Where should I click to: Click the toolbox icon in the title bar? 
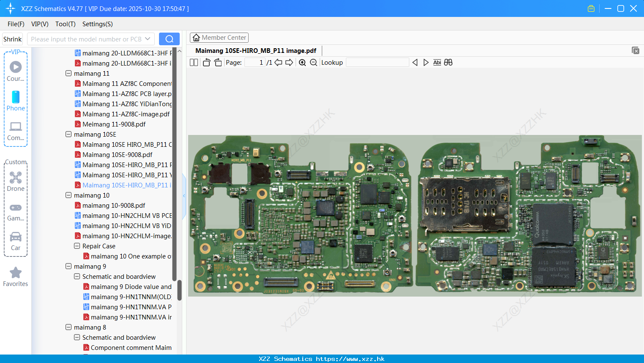point(591,8)
